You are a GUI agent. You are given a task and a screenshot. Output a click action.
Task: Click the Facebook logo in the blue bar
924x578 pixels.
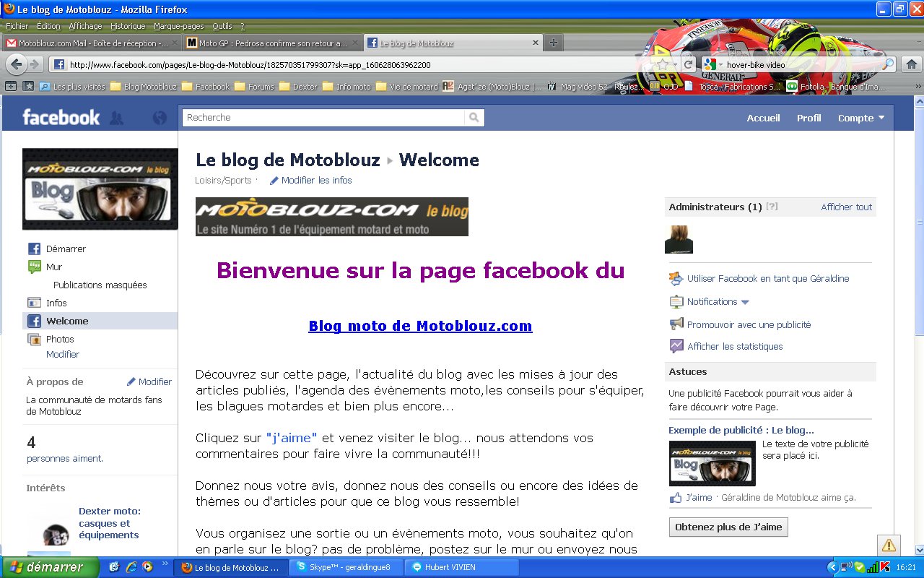[x=61, y=117]
